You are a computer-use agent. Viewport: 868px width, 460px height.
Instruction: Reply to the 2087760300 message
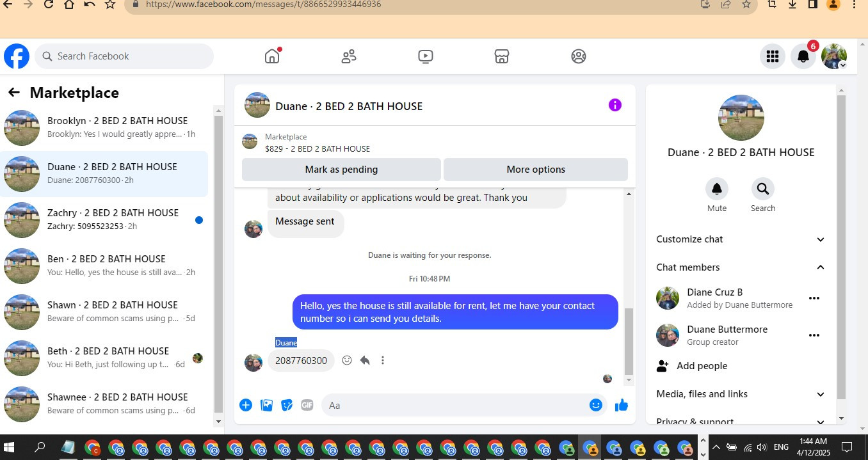click(x=365, y=360)
